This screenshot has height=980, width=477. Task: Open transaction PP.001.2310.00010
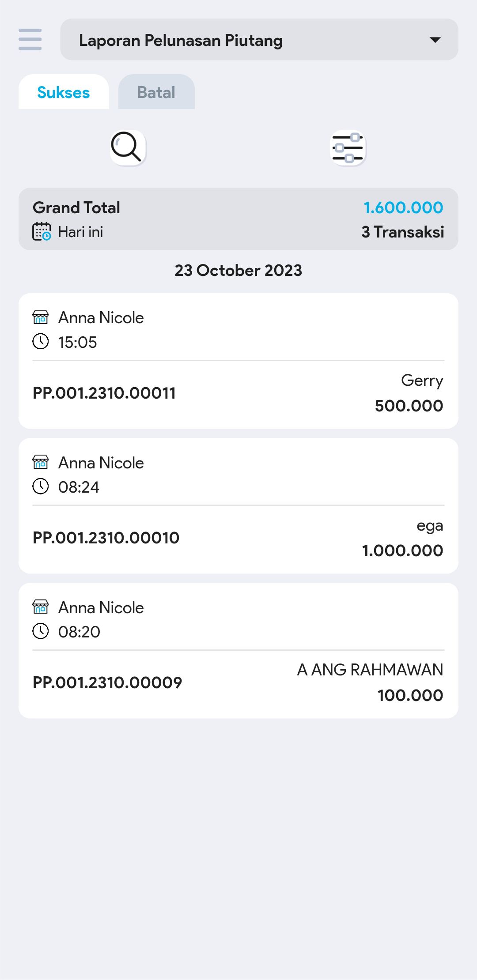[106, 538]
